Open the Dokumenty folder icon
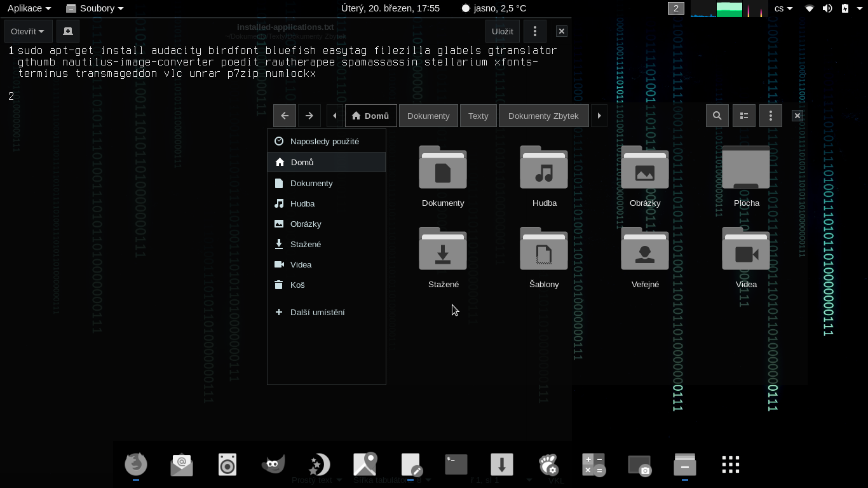Screen dimensions: 868x488 coord(443,168)
